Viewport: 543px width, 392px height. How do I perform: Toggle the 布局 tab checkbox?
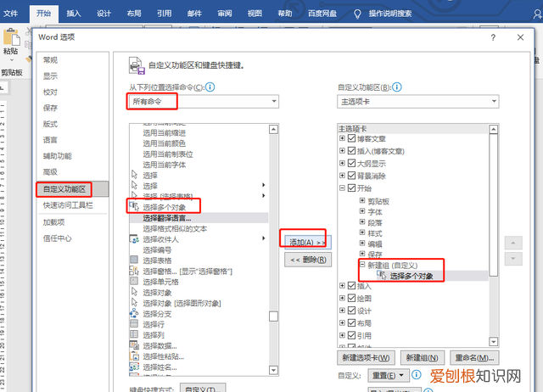click(x=351, y=322)
